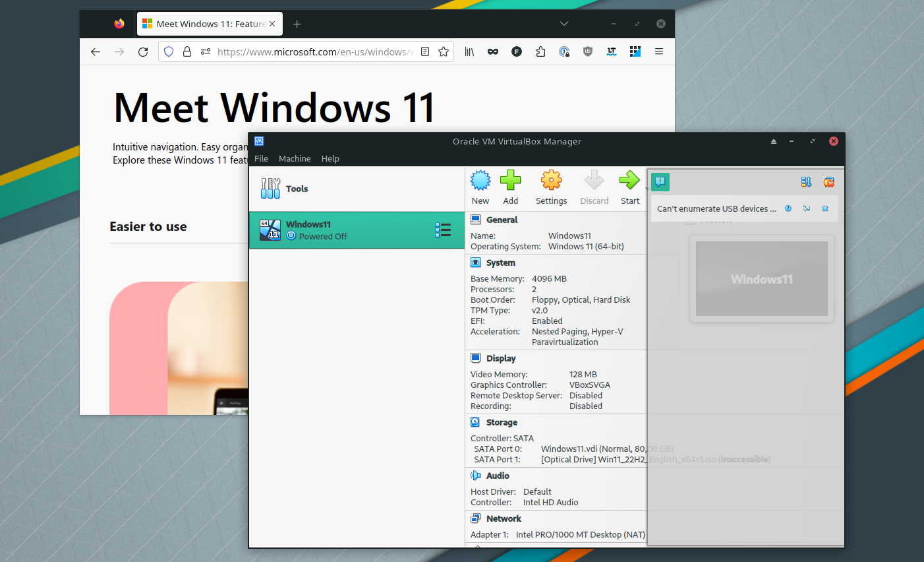The width and height of the screenshot is (924, 562).
Task: Click the Windows11 preview thumbnail
Action: coord(762,278)
